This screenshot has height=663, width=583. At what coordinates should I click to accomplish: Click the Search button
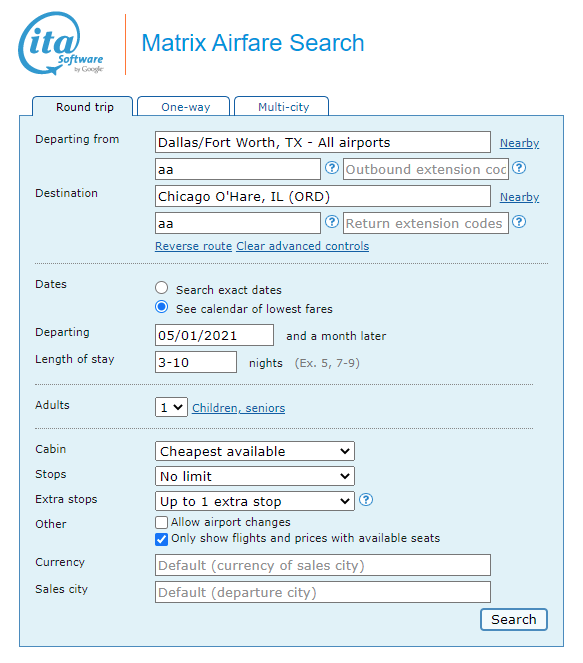click(x=514, y=619)
